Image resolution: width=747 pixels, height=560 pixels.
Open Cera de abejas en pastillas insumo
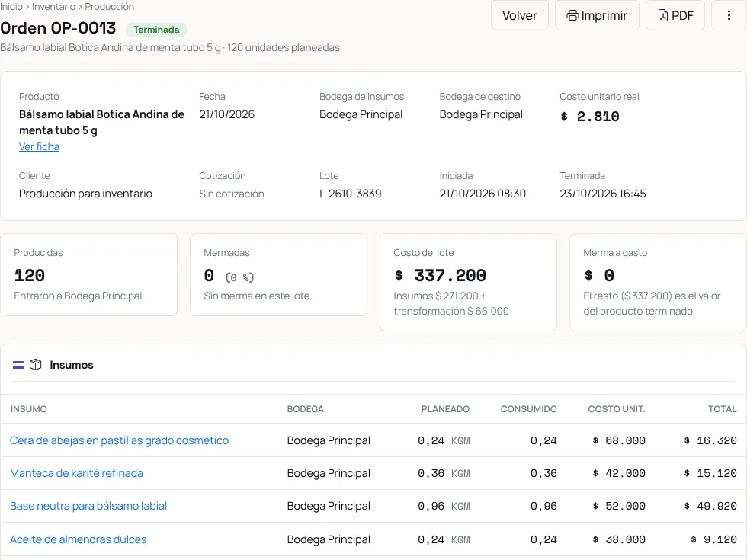119,440
